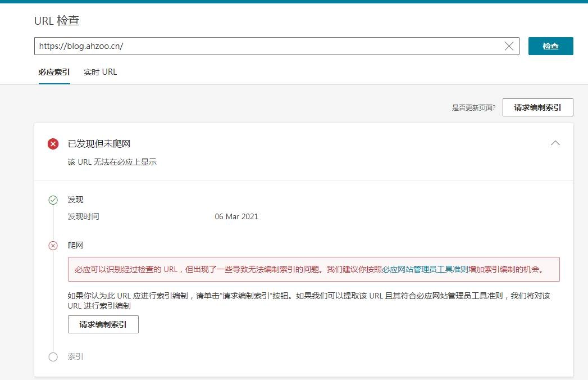Click the top-right 请求编制索引 button
Screen dimensions: 588x380
pos(537,107)
